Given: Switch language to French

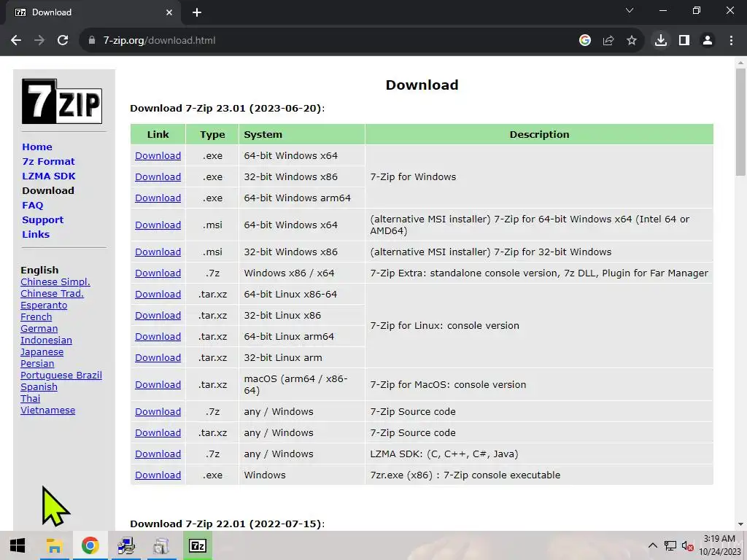Looking at the screenshot, I should pyautogui.click(x=36, y=317).
